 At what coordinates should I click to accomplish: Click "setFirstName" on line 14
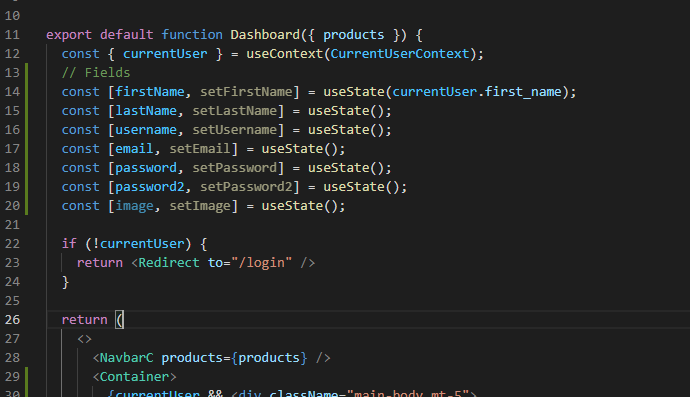point(246,92)
